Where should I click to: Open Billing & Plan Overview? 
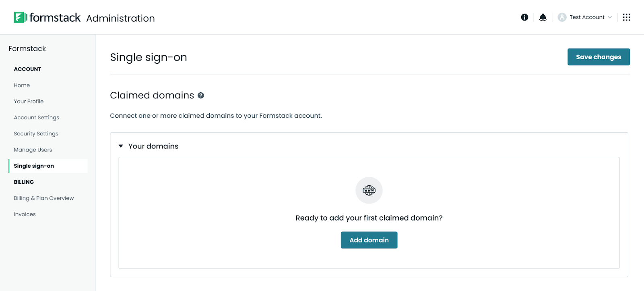(x=44, y=198)
